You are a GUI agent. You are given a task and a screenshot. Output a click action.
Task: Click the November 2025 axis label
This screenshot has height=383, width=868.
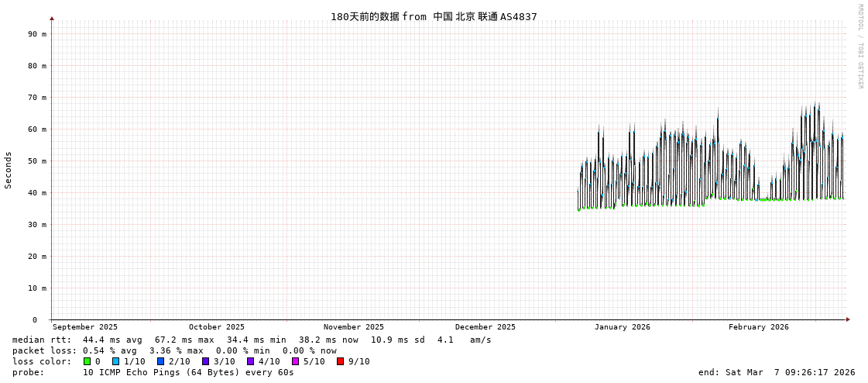point(354,327)
